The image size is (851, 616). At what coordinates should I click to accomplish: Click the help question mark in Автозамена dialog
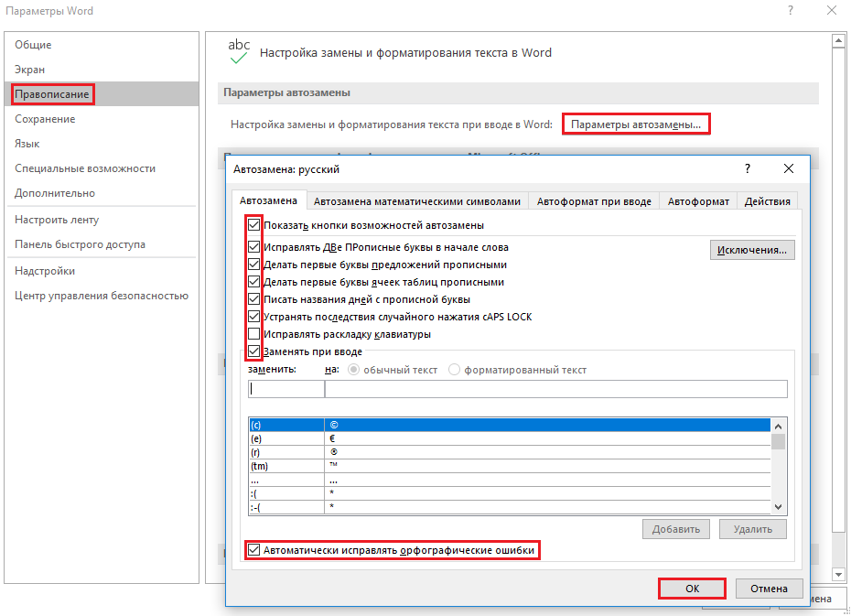[x=748, y=169]
